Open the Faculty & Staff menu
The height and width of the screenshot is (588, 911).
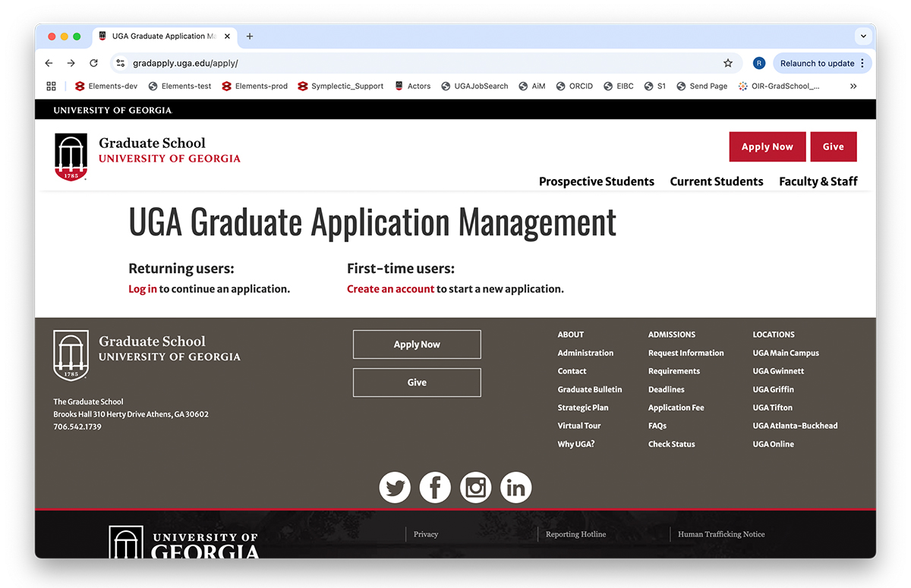818,181
